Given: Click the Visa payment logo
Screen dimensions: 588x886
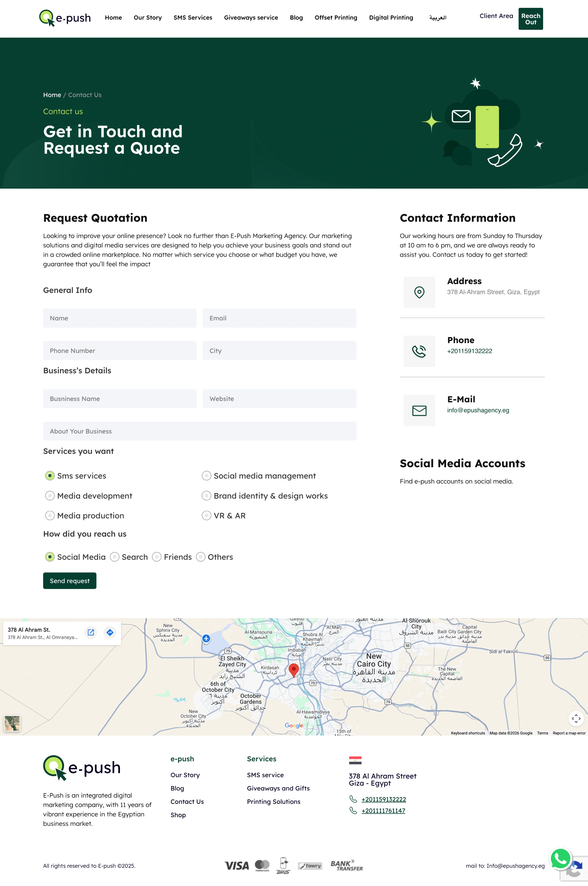Looking at the screenshot, I should click(237, 866).
